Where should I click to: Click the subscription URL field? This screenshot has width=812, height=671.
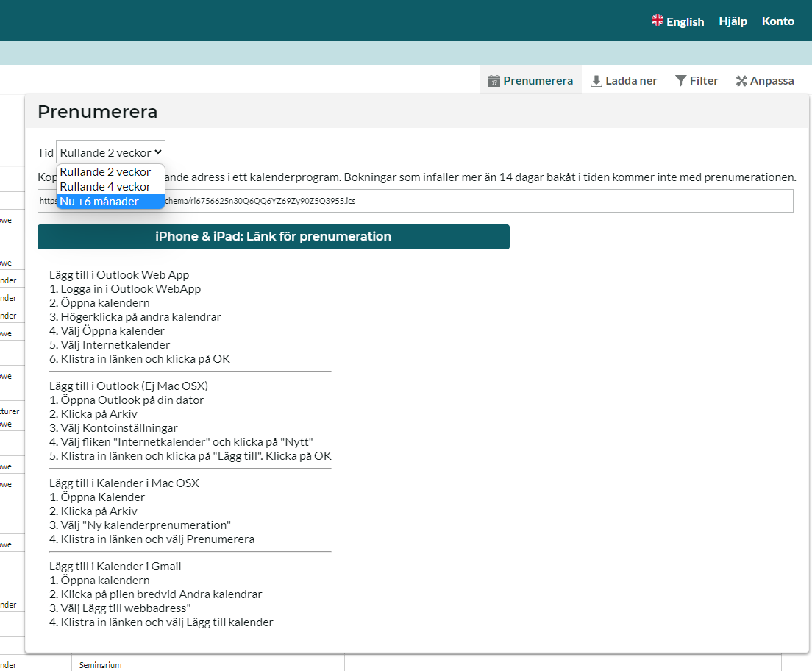[416, 201]
